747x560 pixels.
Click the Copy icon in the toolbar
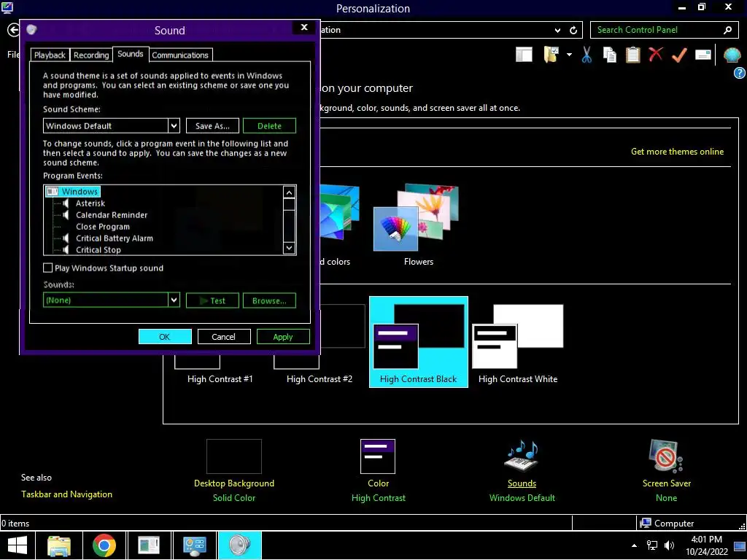[x=609, y=55]
